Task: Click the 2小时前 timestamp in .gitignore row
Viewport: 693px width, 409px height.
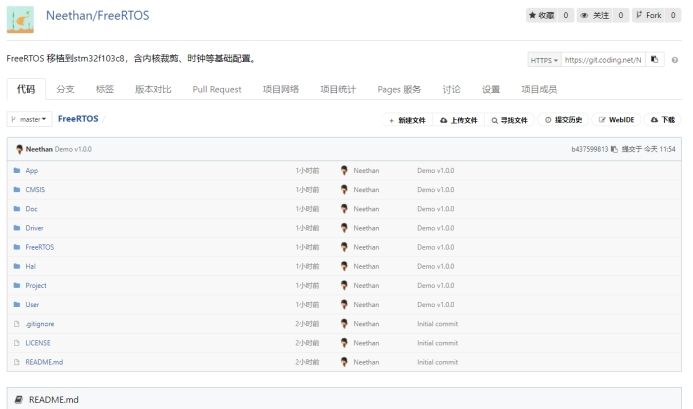Action: click(307, 324)
